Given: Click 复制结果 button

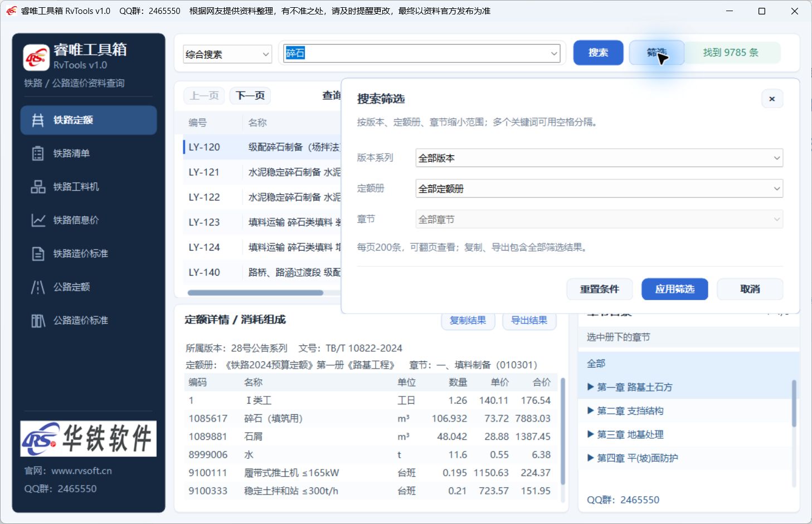Looking at the screenshot, I should [468, 320].
